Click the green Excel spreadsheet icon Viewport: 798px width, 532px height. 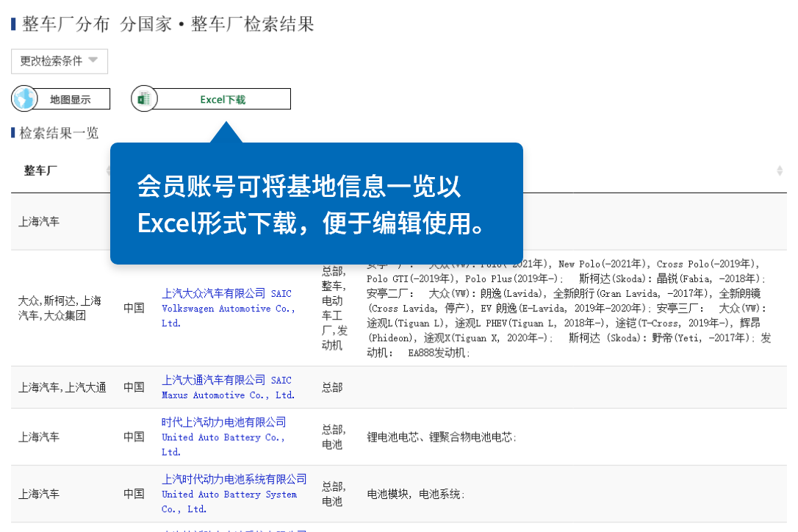(x=144, y=98)
